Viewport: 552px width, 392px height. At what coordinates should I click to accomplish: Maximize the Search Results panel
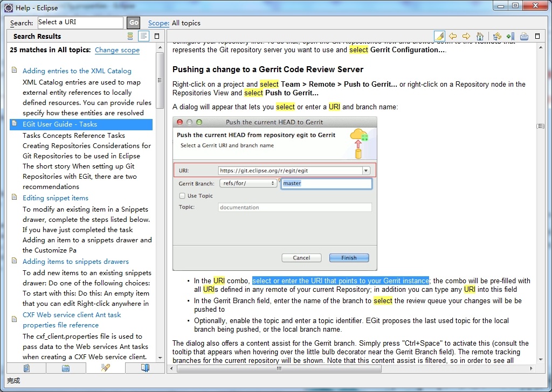[157, 36]
